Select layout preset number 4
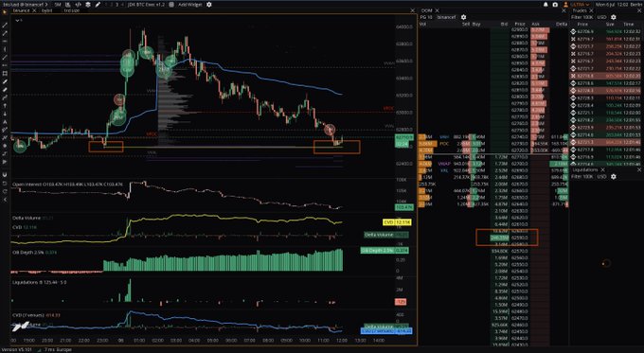The height and width of the screenshot is (353, 644). (x=122, y=4)
